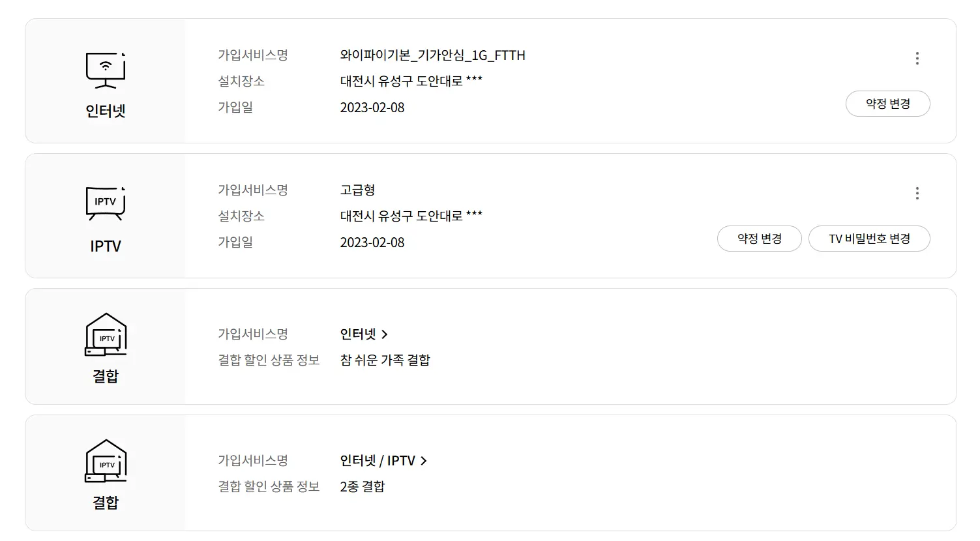Viewport: 980px width, 541px height.
Task: Click the IPTV card's installation address
Action: (411, 216)
